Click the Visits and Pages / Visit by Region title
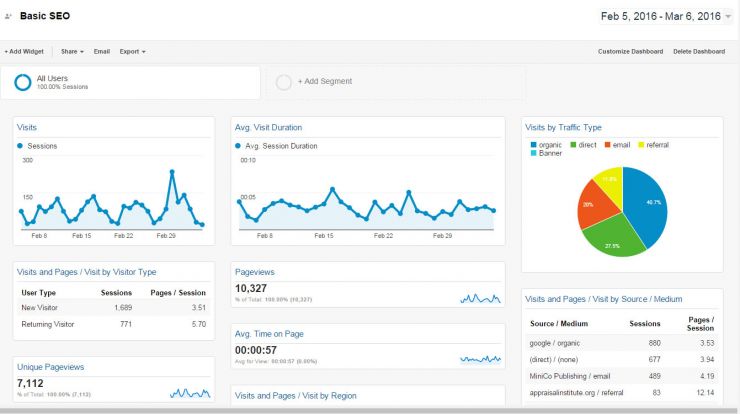 295,396
